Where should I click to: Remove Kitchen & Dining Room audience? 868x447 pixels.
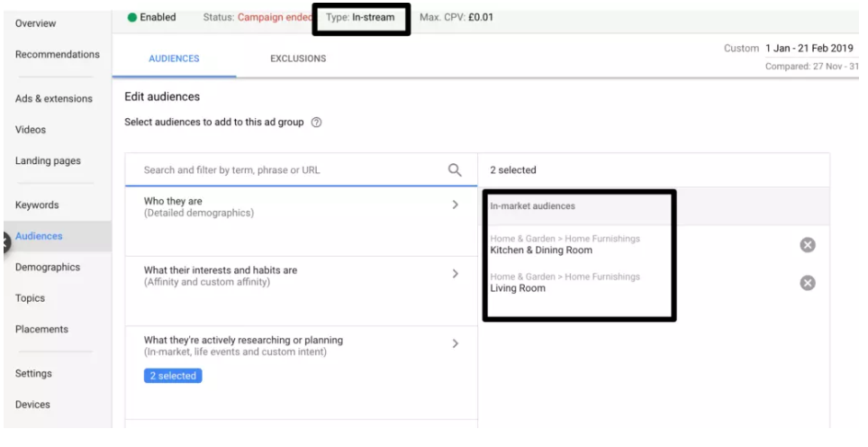click(x=808, y=245)
